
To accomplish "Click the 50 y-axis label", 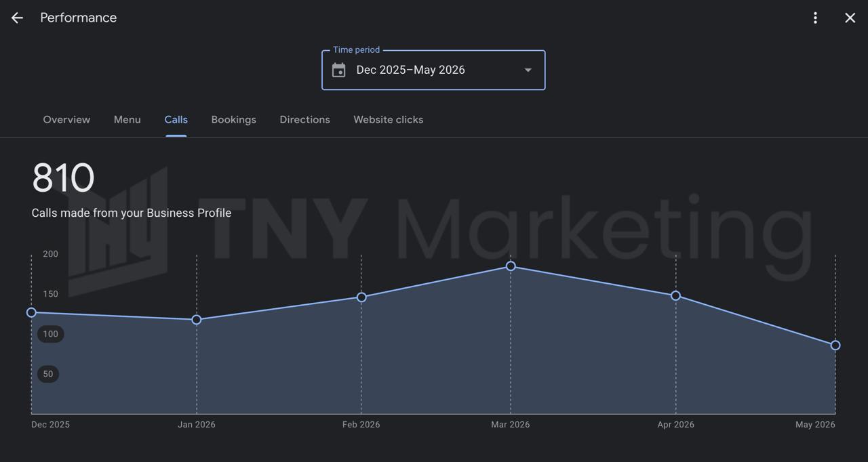I will point(47,374).
